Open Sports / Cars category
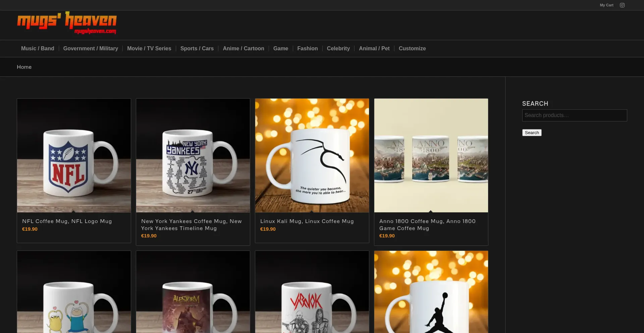 coord(197,49)
